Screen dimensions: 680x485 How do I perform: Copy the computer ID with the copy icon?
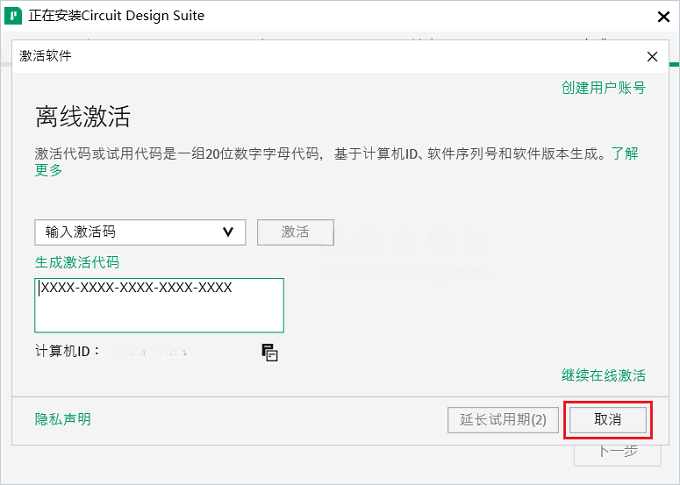(x=269, y=352)
